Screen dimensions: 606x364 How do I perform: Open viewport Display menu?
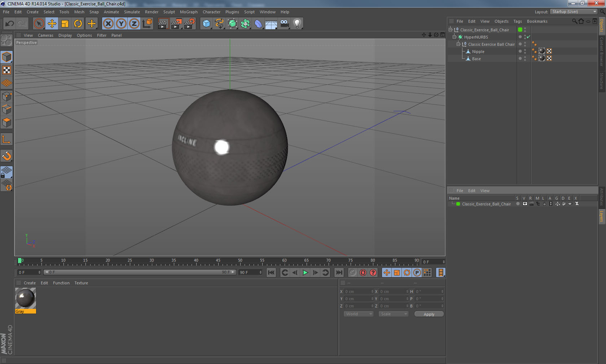65,35
